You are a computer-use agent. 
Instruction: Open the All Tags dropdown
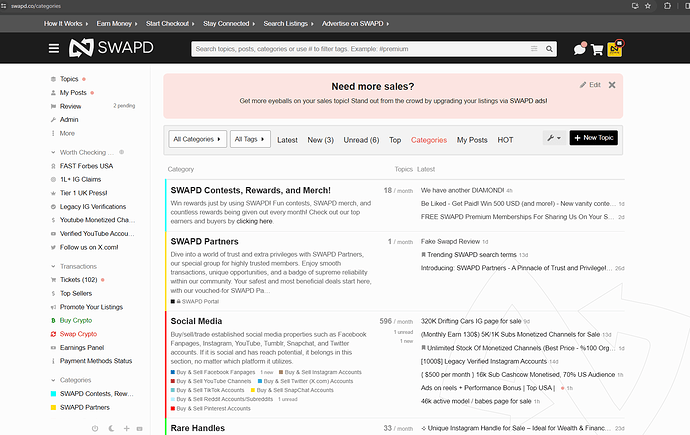pos(250,139)
